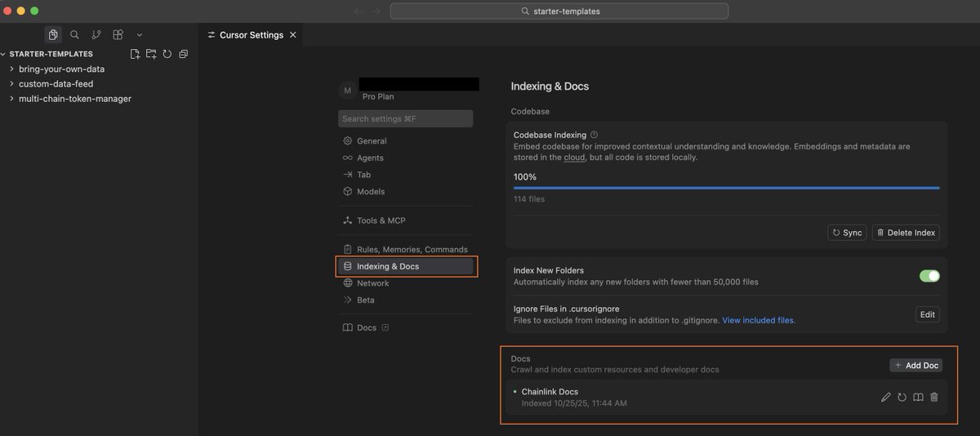
Task: Click the back navigation arrow
Action: pyautogui.click(x=359, y=11)
